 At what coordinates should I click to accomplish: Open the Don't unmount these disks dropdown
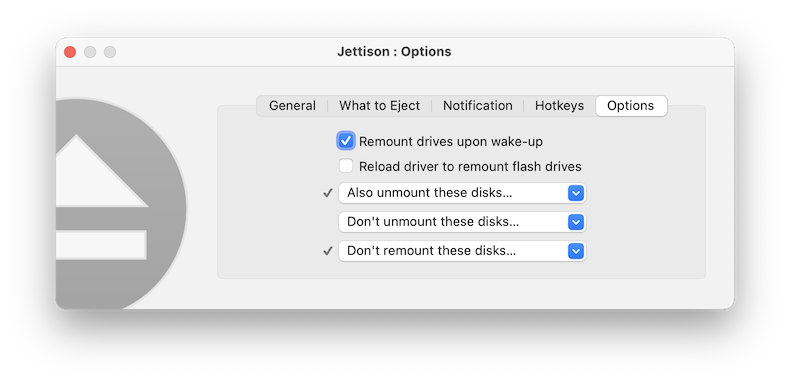coord(463,222)
